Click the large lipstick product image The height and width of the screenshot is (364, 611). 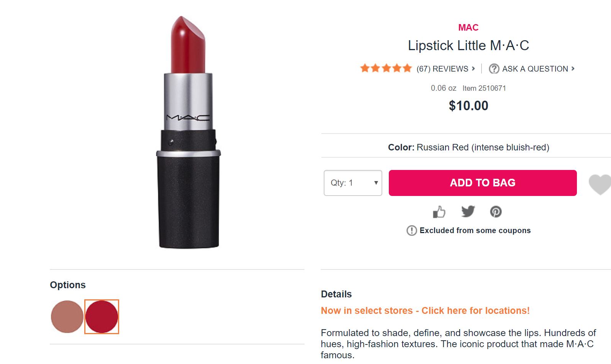[x=188, y=132]
